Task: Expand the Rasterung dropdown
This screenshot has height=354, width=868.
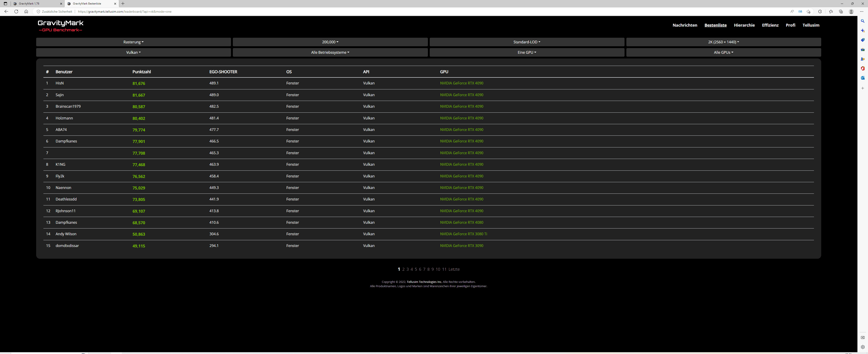Action: [133, 42]
